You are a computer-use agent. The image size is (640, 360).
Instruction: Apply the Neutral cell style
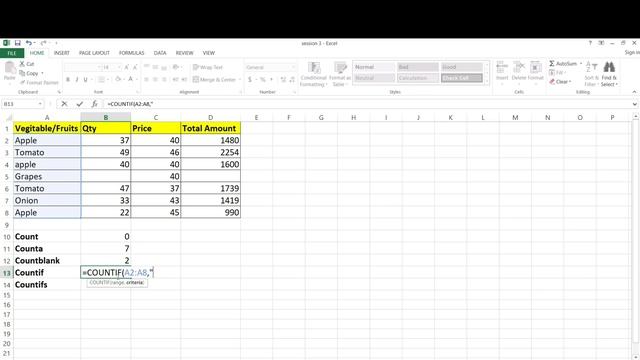374,78
